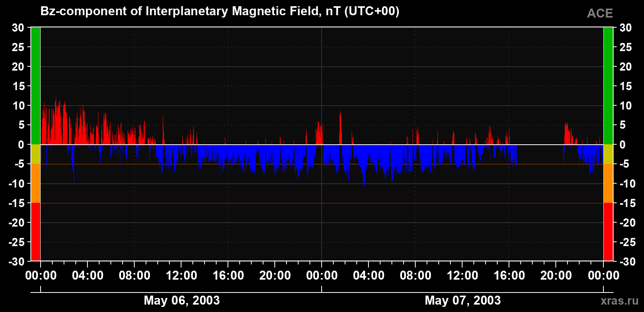This screenshot has width=644, height=312.
Task: Select the 20:00 tick label on May 06
Action: [275, 275]
